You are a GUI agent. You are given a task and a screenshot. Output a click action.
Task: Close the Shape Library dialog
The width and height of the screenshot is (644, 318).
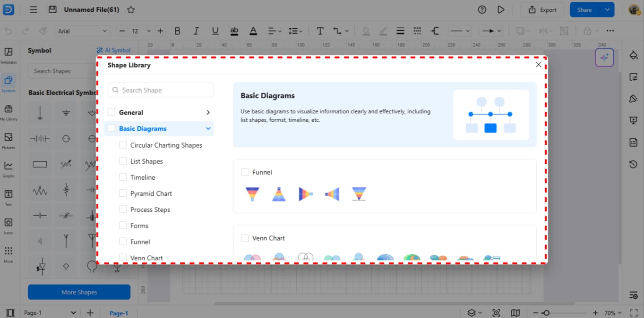click(538, 65)
